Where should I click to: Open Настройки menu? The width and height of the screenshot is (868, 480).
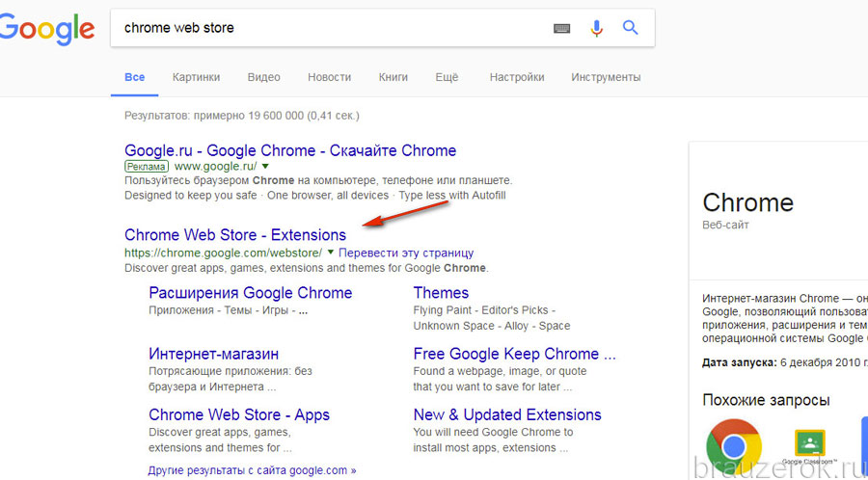(517, 77)
